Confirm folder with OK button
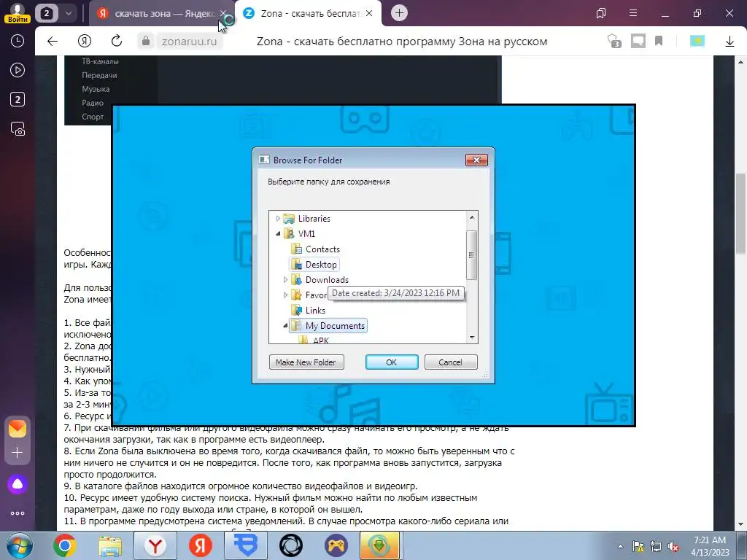 point(392,362)
